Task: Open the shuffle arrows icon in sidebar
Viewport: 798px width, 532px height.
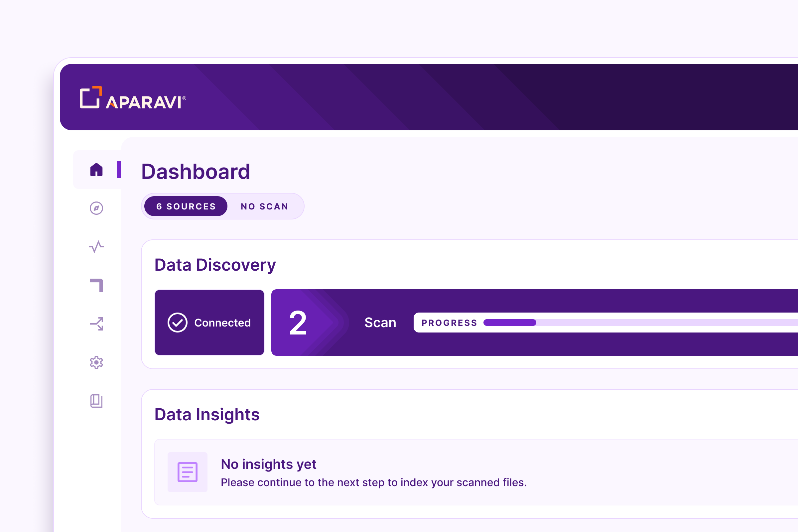Action: pyautogui.click(x=96, y=324)
